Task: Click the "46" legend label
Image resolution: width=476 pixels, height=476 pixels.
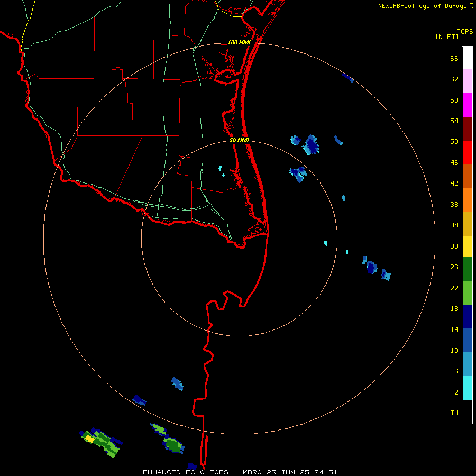Action: [454, 163]
